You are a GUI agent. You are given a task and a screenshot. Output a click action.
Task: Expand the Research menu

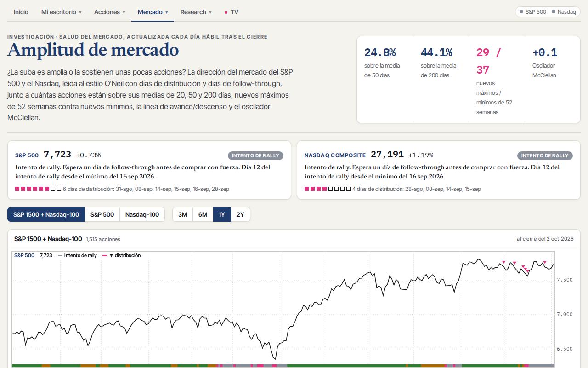click(196, 12)
